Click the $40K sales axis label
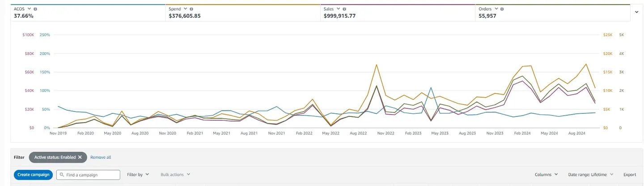 [x=29, y=91]
